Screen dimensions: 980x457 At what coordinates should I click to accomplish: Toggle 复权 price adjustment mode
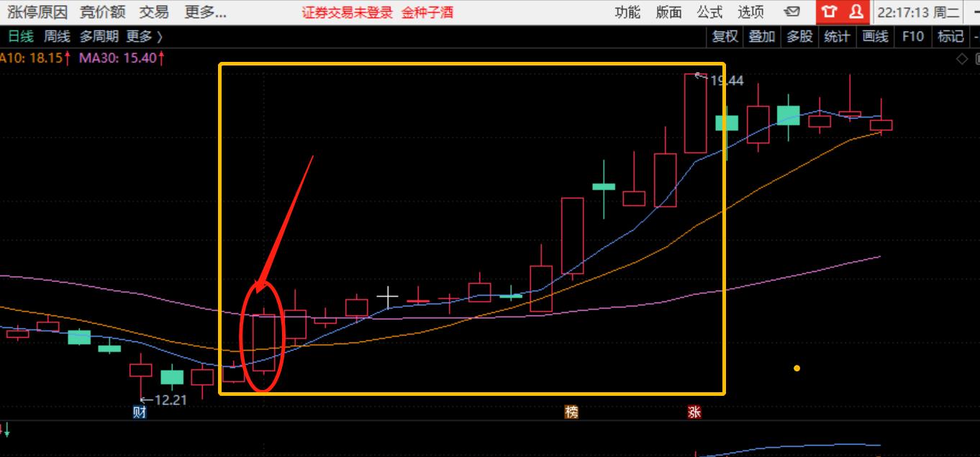(725, 36)
